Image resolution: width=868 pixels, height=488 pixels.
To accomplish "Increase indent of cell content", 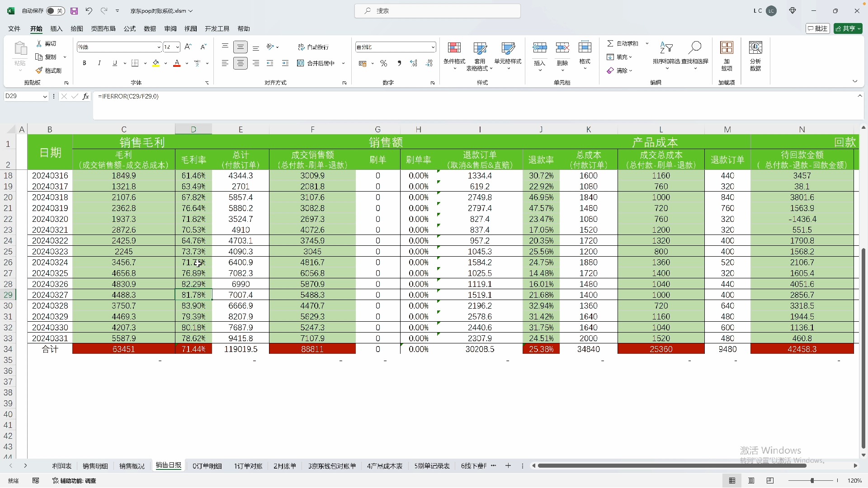I will pos(285,63).
